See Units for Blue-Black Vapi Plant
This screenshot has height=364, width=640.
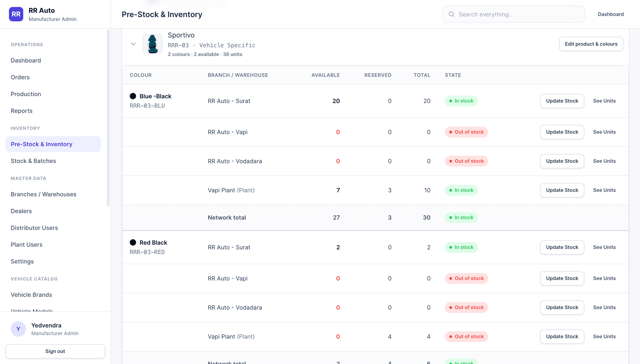[604, 190]
